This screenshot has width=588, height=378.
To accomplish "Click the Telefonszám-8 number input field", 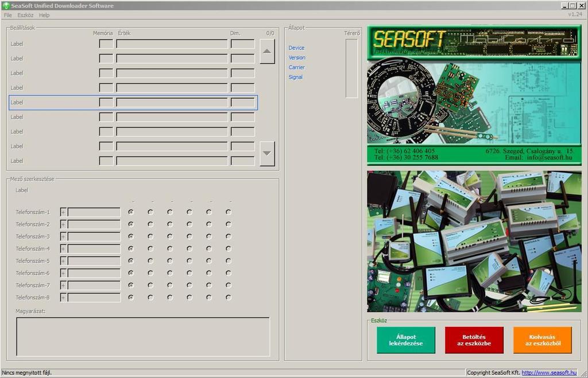I will [x=94, y=298].
